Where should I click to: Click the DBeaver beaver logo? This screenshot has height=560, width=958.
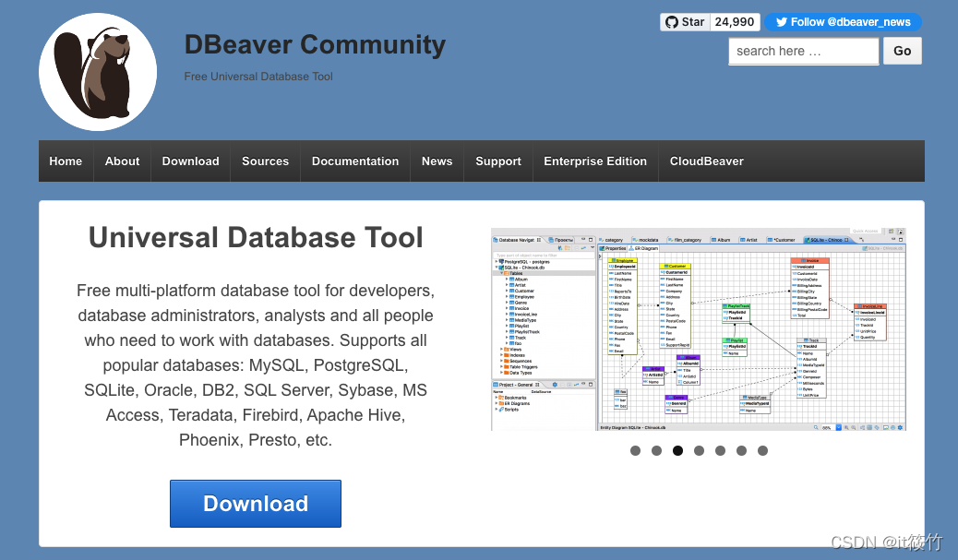click(x=98, y=72)
